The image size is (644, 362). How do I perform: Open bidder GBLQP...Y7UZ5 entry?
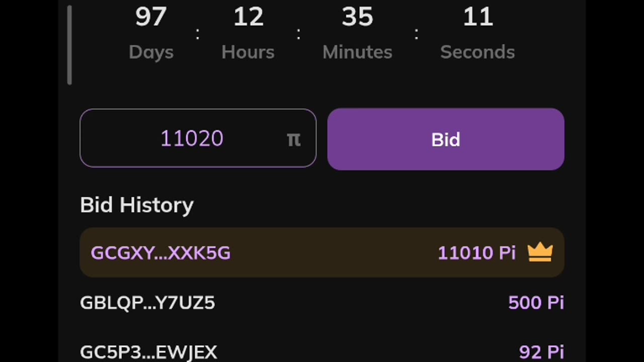click(x=147, y=303)
